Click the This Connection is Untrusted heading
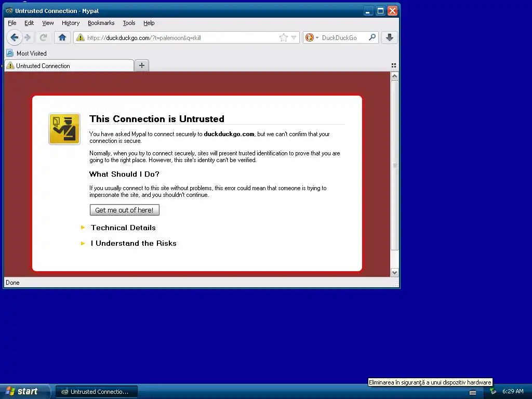532x399 pixels. pyautogui.click(x=157, y=119)
